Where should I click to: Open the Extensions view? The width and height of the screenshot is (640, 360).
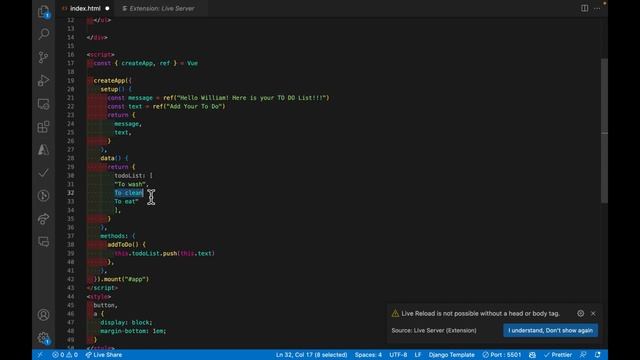(43, 127)
